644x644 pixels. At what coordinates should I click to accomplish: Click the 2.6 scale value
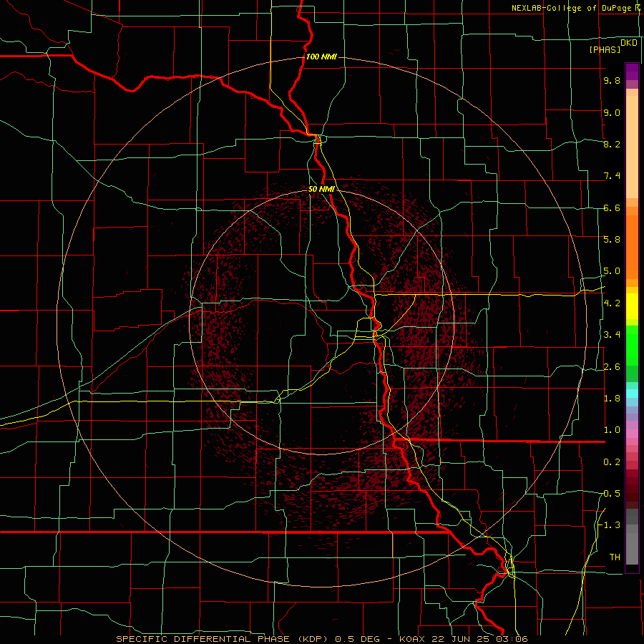612,366
